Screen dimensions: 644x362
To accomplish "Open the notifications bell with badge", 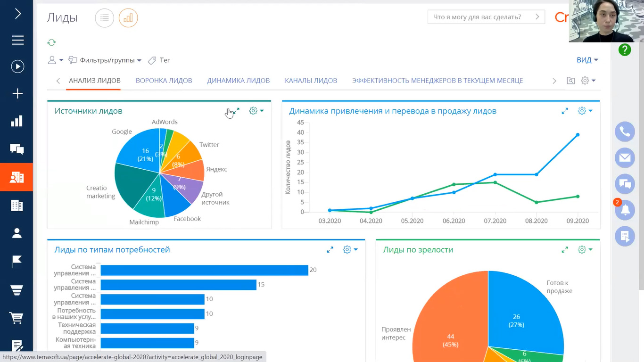I will pyautogui.click(x=625, y=210).
